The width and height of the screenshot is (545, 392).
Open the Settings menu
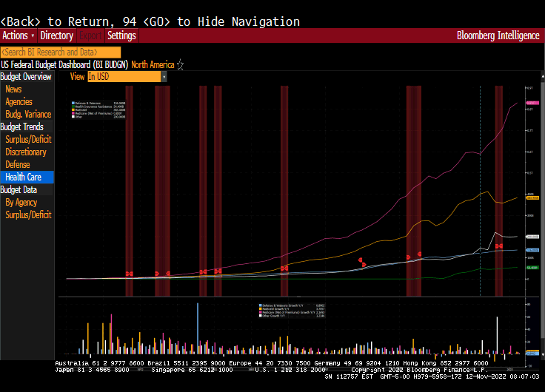pos(121,36)
